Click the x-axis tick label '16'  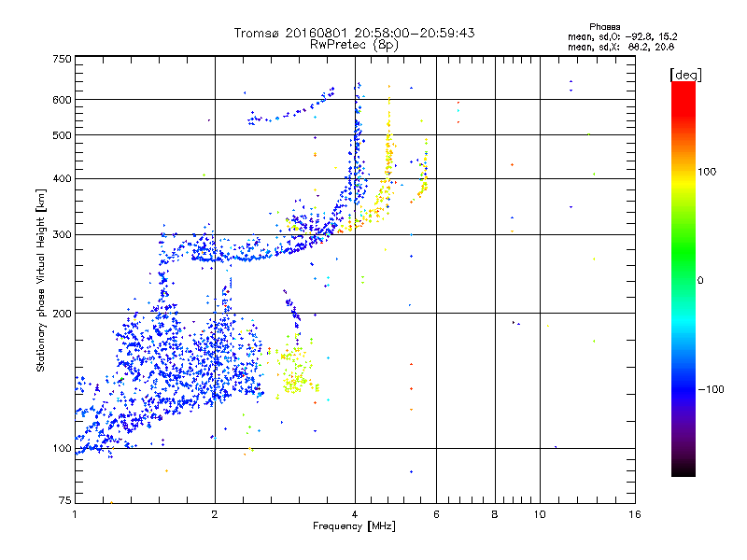click(635, 514)
